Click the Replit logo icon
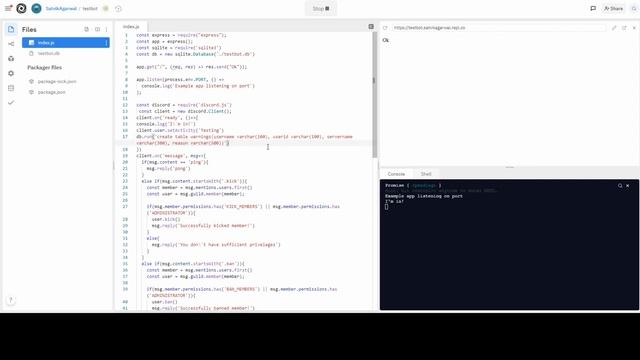Screen dimensions: 640x360 [21, 8]
